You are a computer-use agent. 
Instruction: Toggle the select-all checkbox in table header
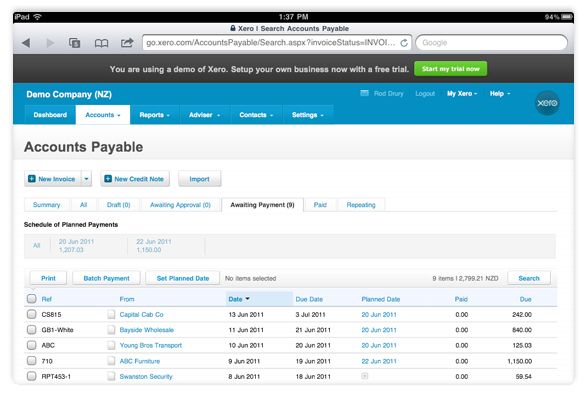coord(32,299)
